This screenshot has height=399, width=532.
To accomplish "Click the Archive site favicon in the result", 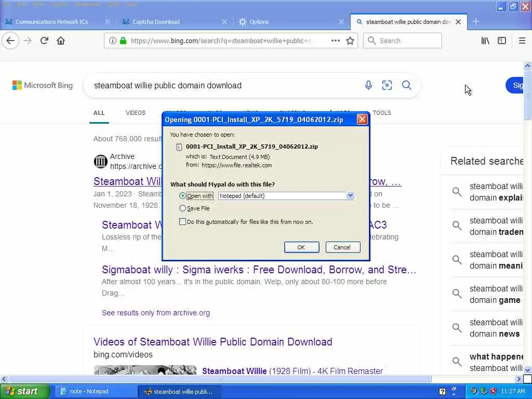I will point(100,161).
